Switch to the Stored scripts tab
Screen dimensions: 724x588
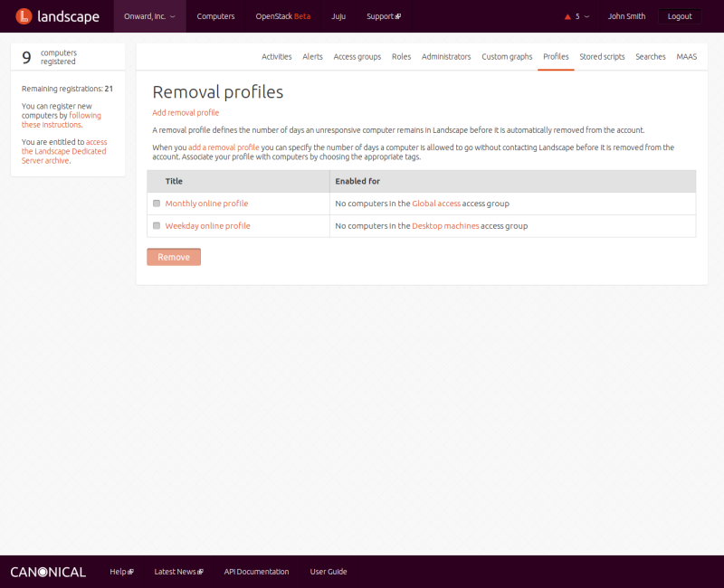[x=602, y=56]
